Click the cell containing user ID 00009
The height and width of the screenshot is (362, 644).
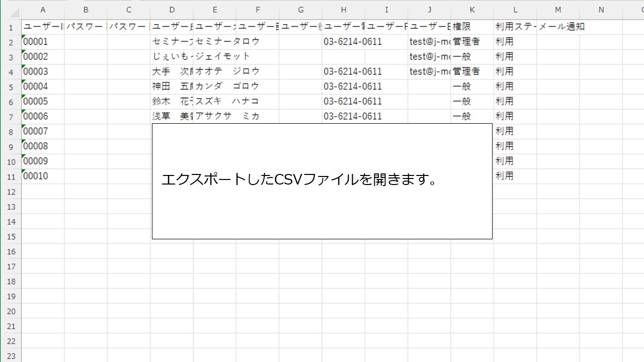click(x=43, y=161)
